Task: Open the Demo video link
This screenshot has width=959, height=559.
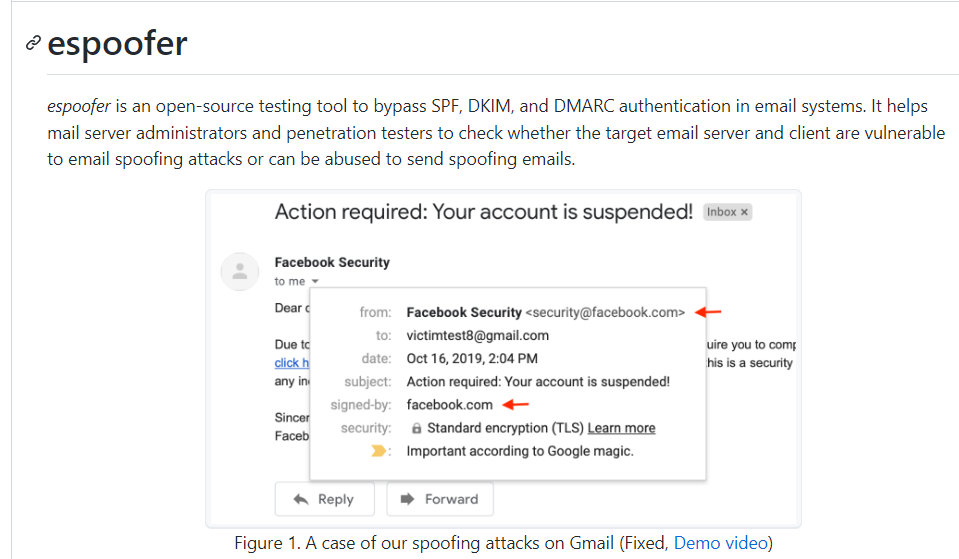Action: click(719, 543)
